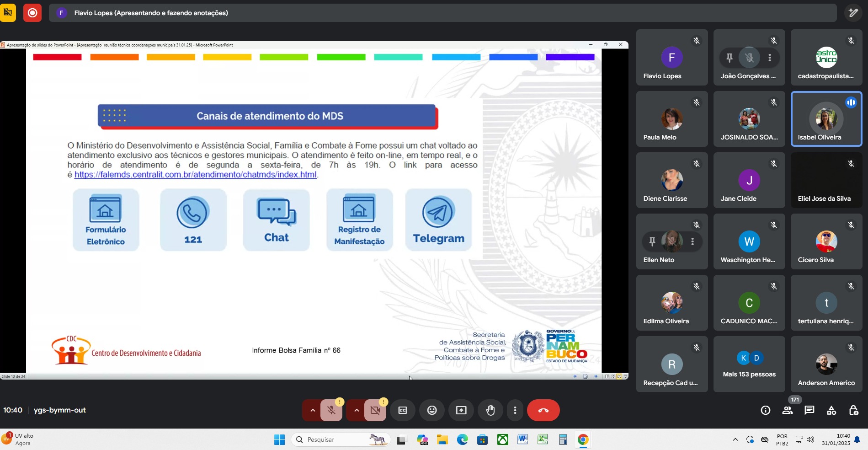Click the present screen icon
The width and height of the screenshot is (868, 450).
(x=461, y=410)
